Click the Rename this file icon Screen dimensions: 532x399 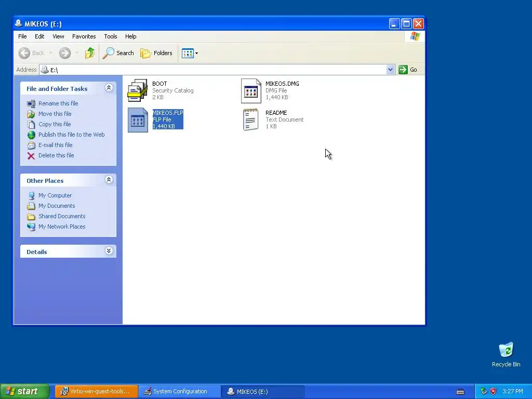tap(31, 103)
